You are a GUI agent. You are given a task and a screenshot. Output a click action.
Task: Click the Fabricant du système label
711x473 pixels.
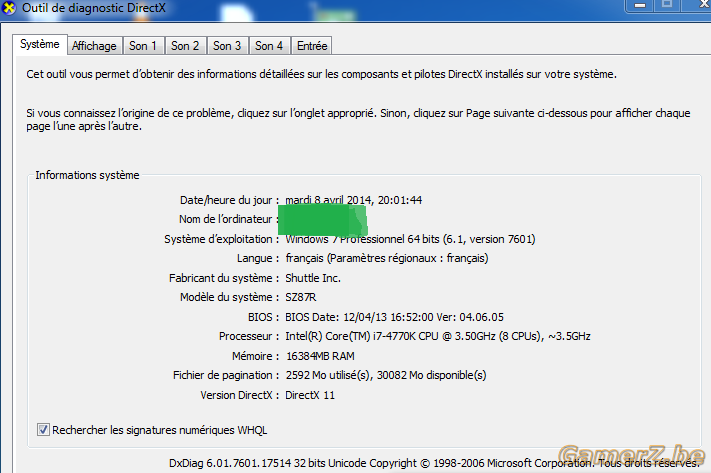pos(224,278)
